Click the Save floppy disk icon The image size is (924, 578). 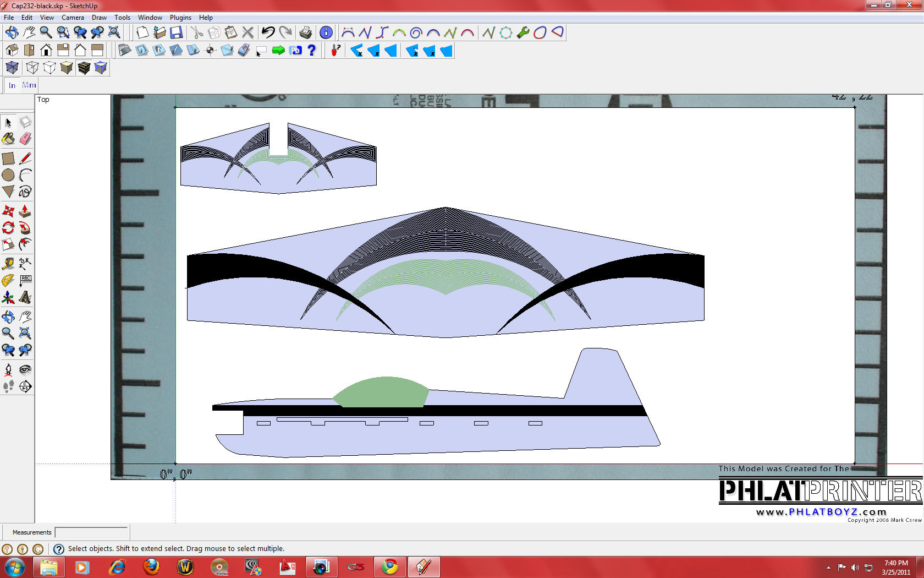click(x=176, y=32)
